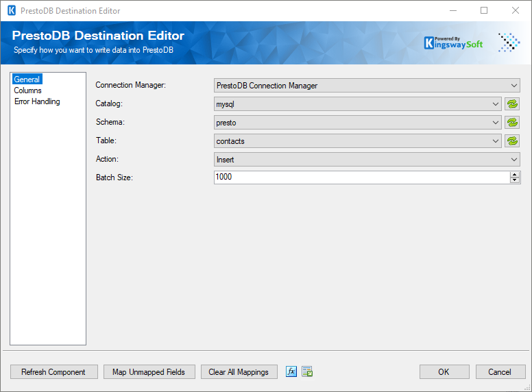Maximize the PrestoDB Destination Editor window
This screenshot has width=532, height=392.
tap(484, 10)
